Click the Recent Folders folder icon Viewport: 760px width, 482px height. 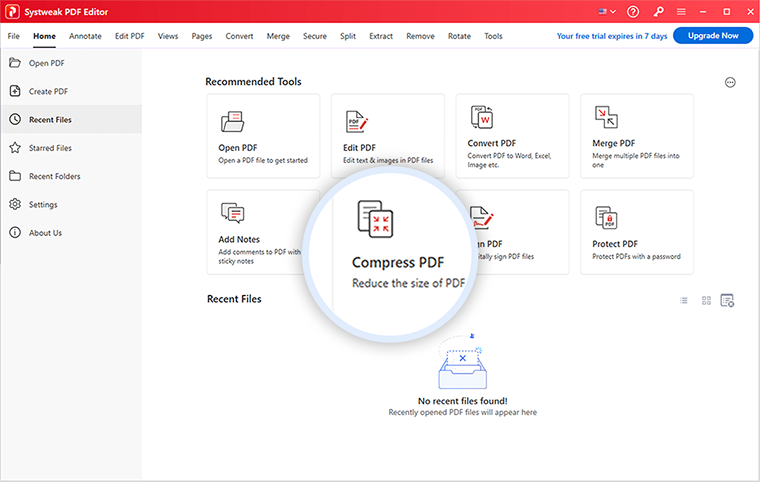tap(15, 176)
